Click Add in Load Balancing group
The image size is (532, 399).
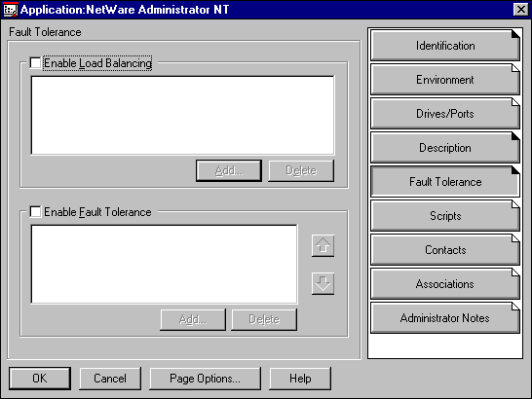[x=229, y=170]
